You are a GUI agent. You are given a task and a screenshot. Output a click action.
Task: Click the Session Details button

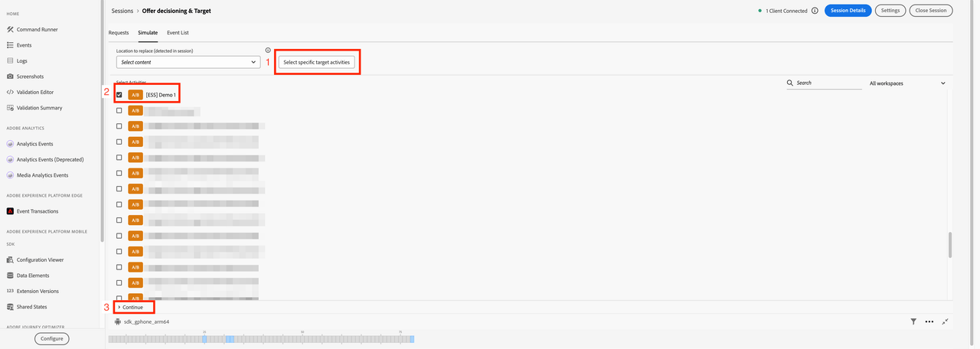click(848, 11)
